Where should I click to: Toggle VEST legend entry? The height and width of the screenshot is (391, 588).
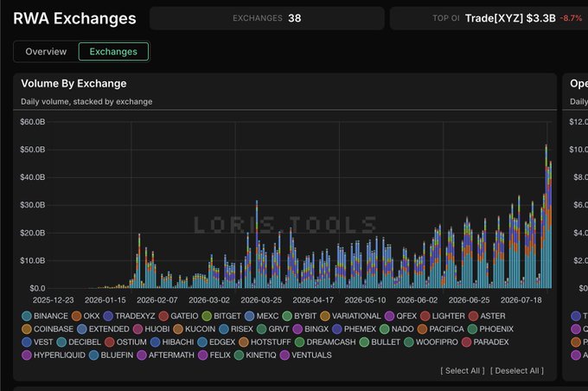[37, 343]
